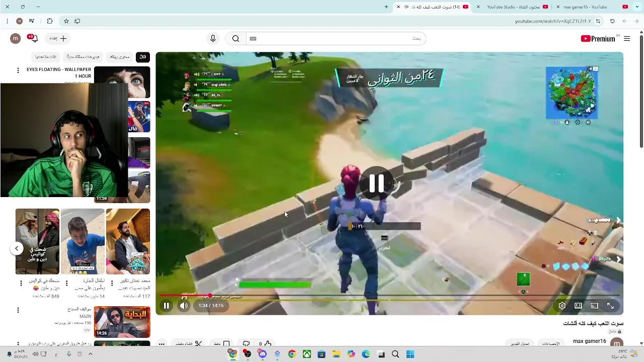Viewport: 644px width, 362px height.
Task: Go back with the browser back arrow
Action: point(636,21)
